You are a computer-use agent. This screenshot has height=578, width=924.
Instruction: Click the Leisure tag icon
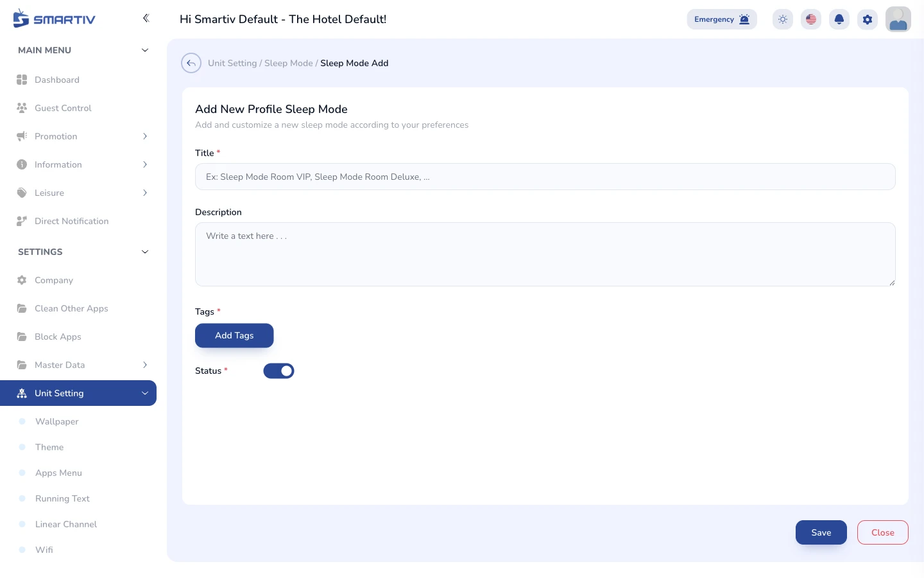tap(22, 193)
